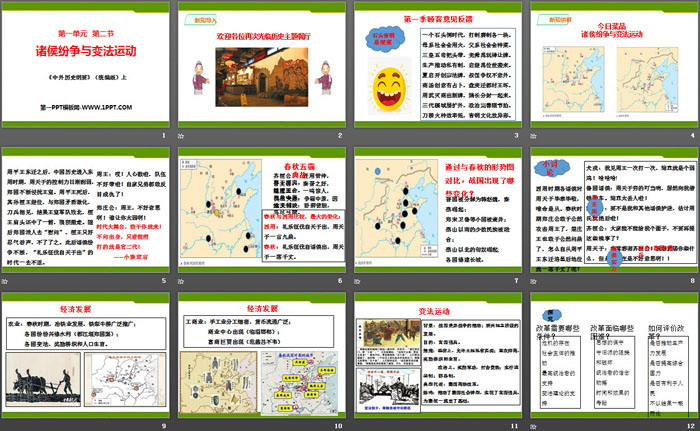Choose slide 10 with the commerce map
The image size is (700, 431).
(261, 357)
